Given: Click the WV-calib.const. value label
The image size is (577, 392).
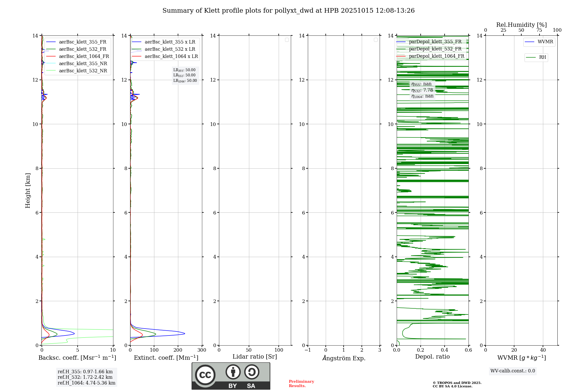Looking at the screenshot, I should [x=512, y=371].
